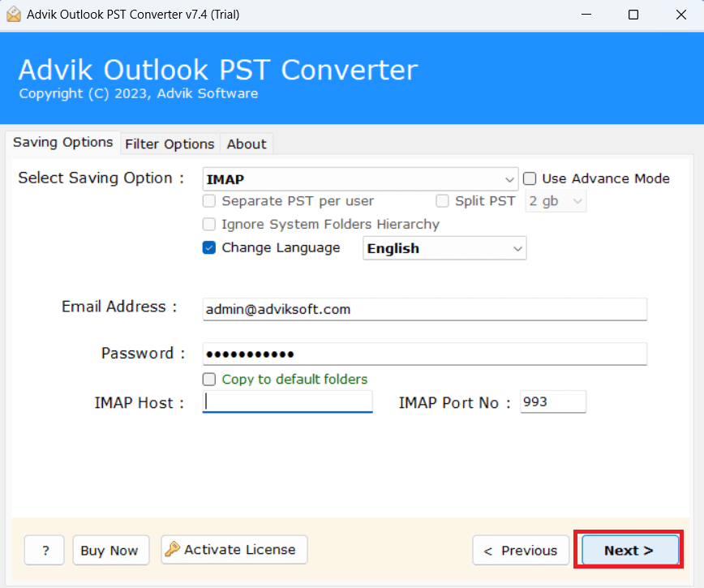Image resolution: width=704 pixels, height=588 pixels.
Task: Proceed with the Next button
Action: coord(630,550)
